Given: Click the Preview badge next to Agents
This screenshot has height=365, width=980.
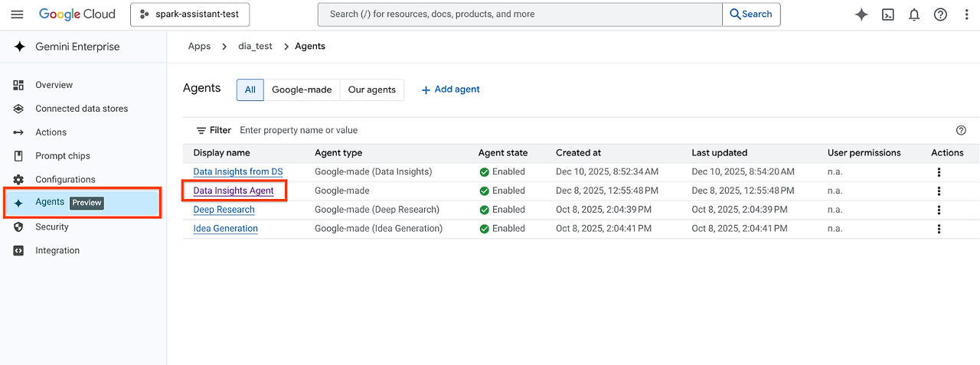Looking at the screenshot, I should pyautogui.click(x=87, y=203).
